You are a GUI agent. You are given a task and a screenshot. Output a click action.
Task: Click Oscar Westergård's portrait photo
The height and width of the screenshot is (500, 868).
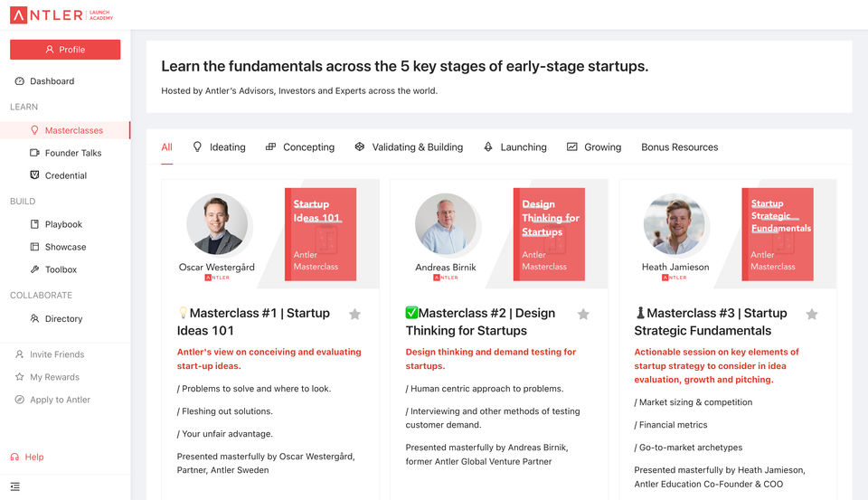(x=217, y=224)
